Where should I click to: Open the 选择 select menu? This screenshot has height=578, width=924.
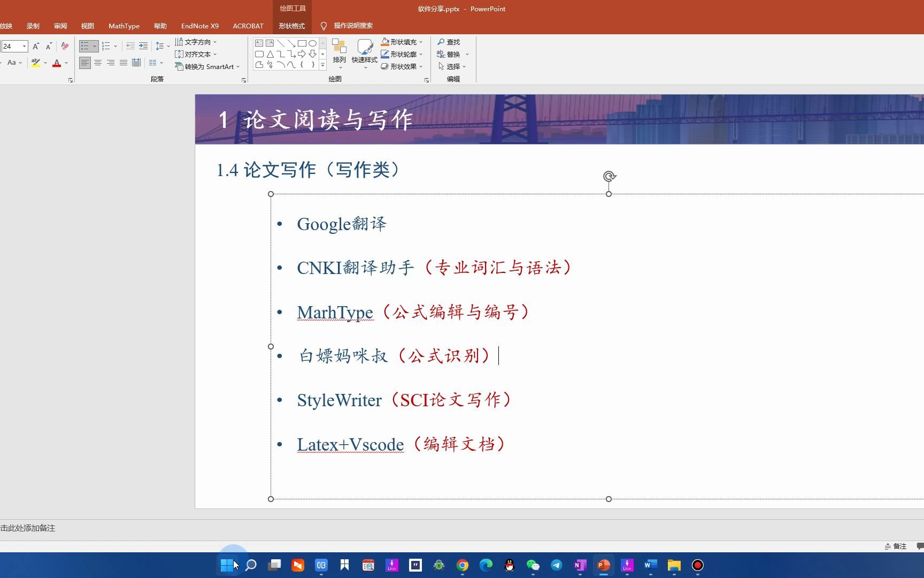point(452,66)
